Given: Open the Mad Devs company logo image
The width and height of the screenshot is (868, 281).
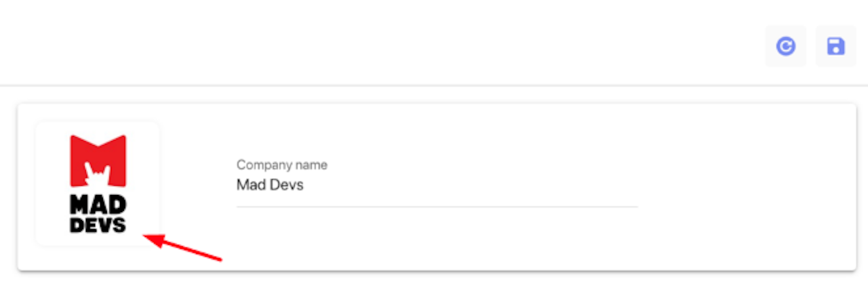Looking at the screenshot, I should click(x=98, y=184).
